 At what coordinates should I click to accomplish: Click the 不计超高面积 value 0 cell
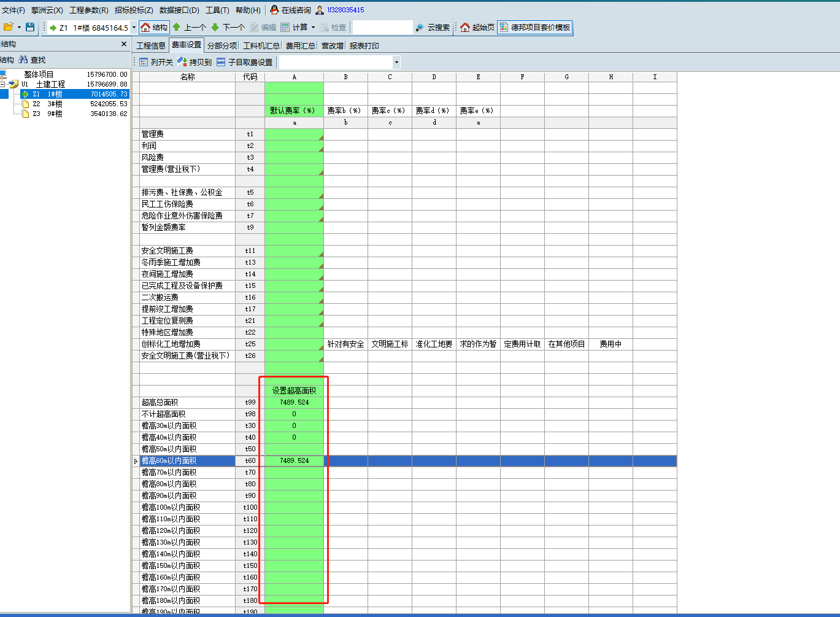(294, 414)
